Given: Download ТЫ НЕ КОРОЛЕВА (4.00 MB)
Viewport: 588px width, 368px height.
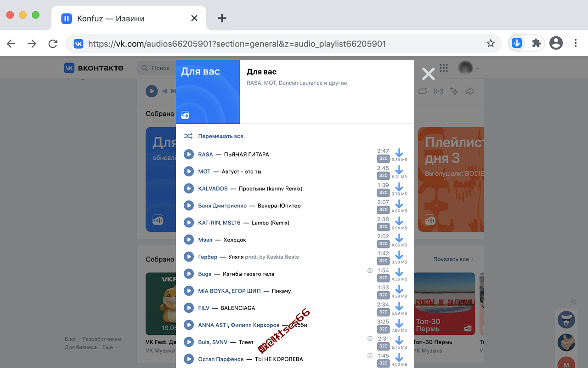Looking at the screenshot, I should pyautogui.click(x=399, y=357).
